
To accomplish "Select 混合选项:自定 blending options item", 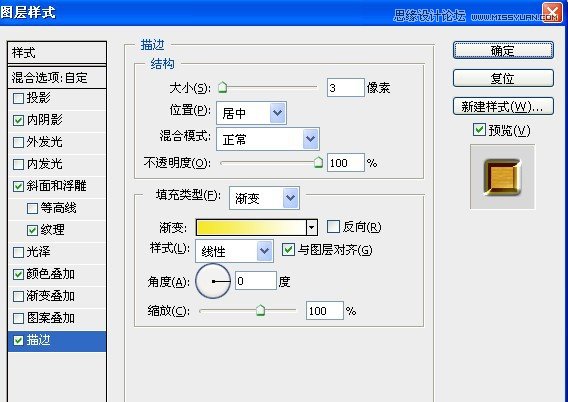I will [57, 78].
